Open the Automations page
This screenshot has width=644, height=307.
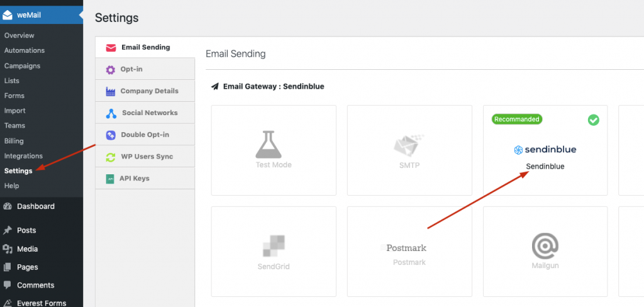coord(25,50)
